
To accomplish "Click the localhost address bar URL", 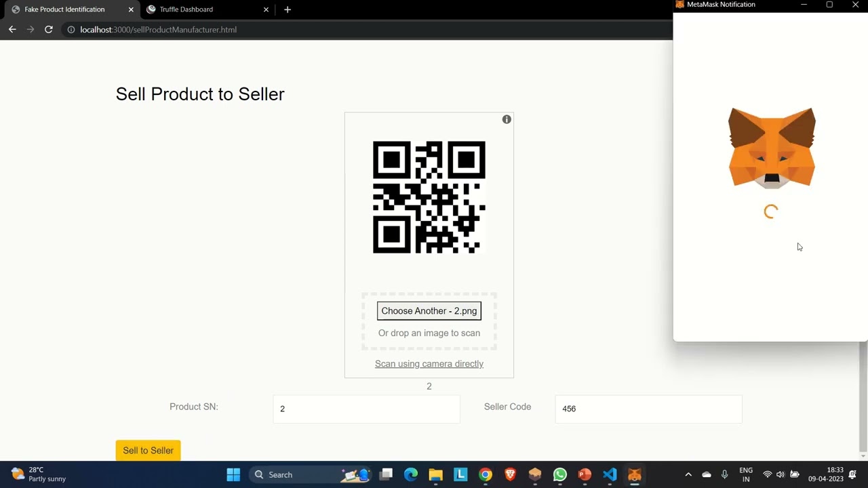I will coord(158,30).
